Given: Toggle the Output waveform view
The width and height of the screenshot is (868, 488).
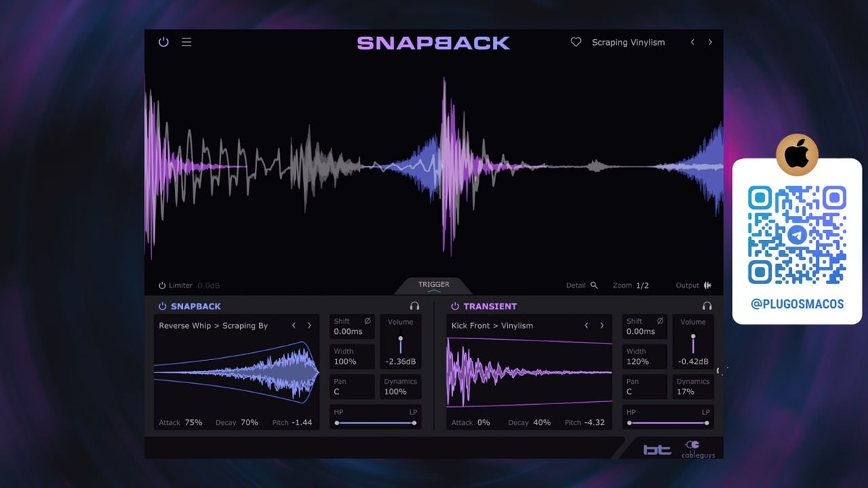Looking at the screenshot, I should coord(707,286).
